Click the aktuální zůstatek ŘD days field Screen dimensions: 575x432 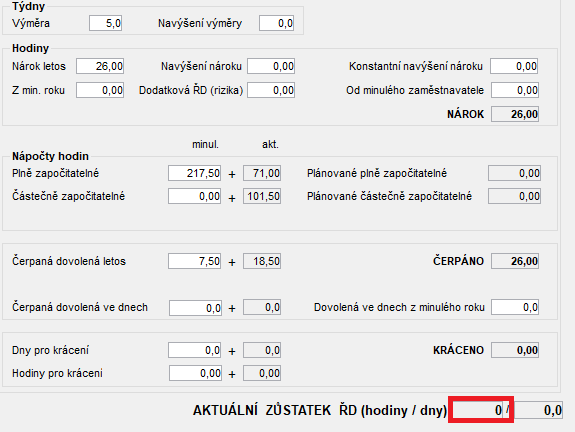538,410
